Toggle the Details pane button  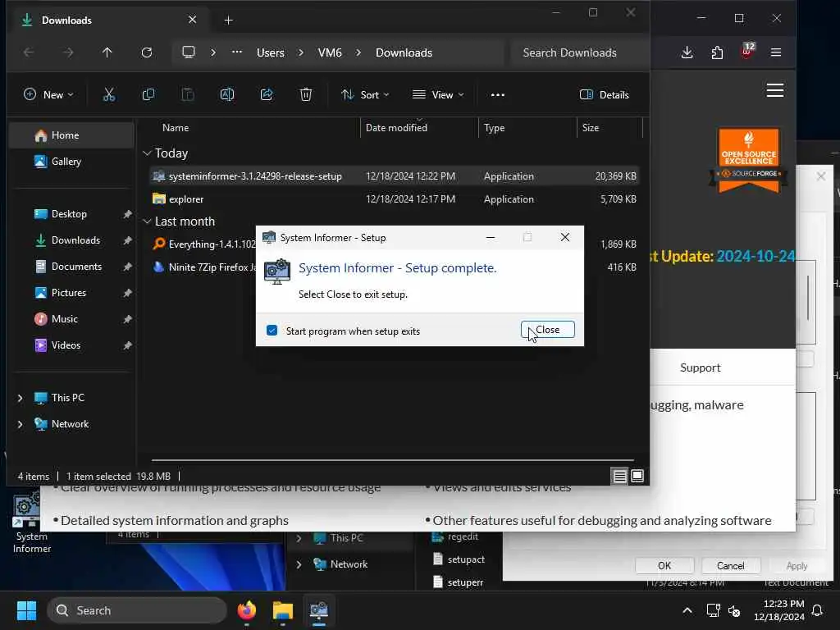click(605, 95)
